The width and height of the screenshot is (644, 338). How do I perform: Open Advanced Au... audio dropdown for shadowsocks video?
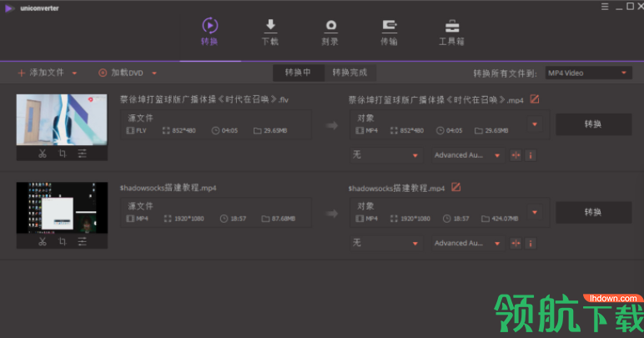point(468,243)
